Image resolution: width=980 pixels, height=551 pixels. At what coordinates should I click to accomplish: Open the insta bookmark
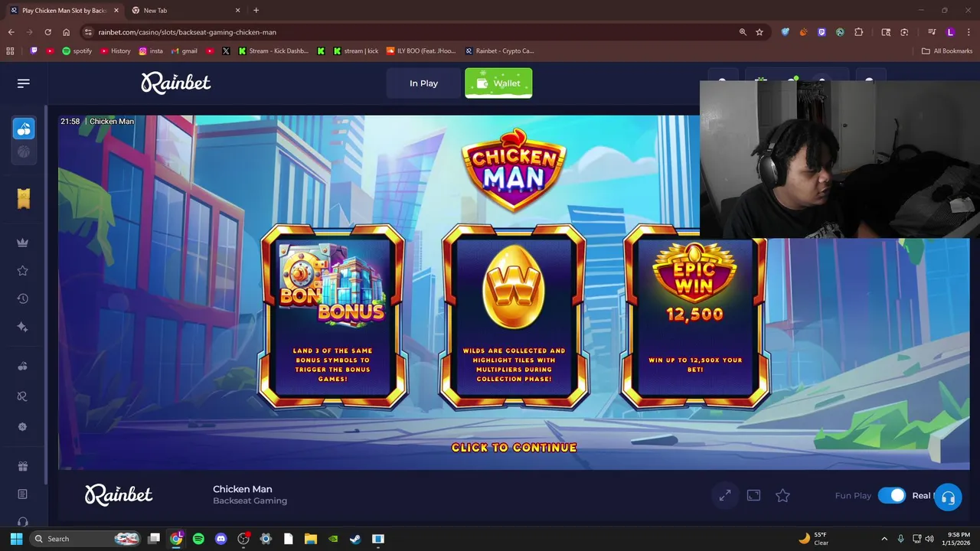pyautogui.click(x=151, y=51)
